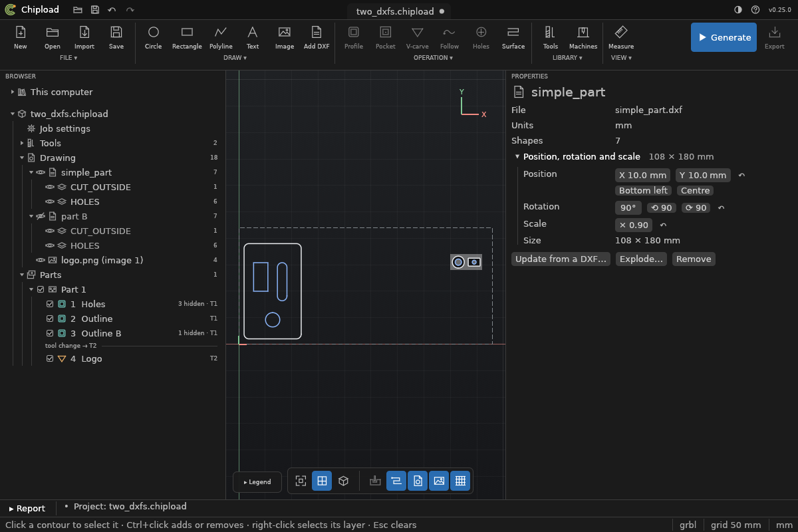Uncheck the 2 Outline operation checkbox
The width and height of the screenshot is (798, 532).
click(x=50, y=319)
